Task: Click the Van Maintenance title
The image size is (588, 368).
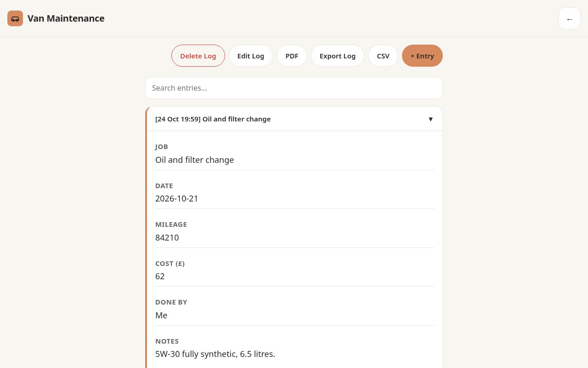Action: [66, 18]
